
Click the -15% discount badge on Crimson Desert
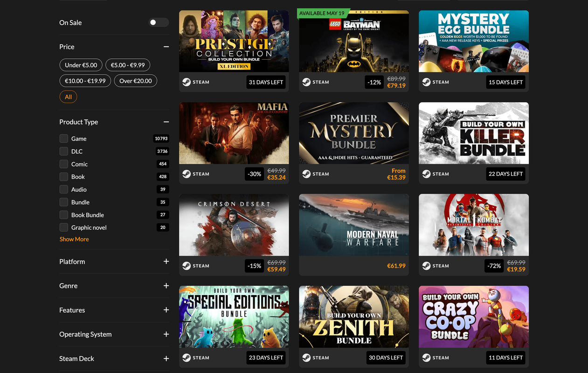(x=255, y=266)
